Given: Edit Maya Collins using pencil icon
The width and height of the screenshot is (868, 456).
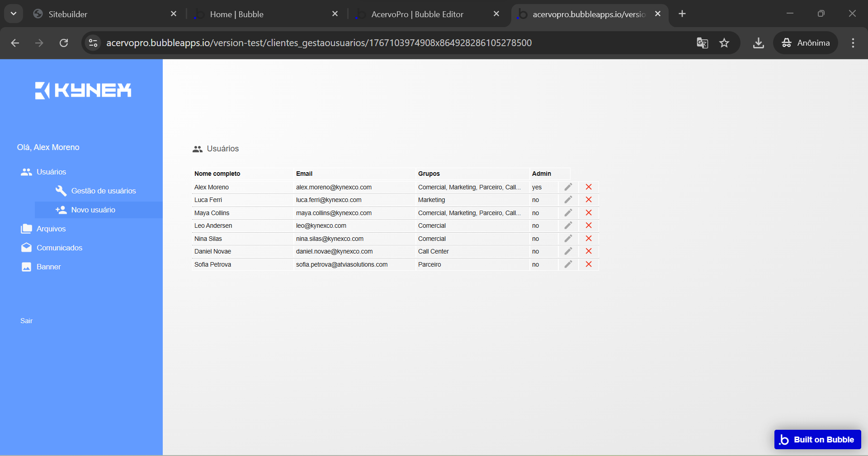Looking at the screenshot, I should click(568, 213).
